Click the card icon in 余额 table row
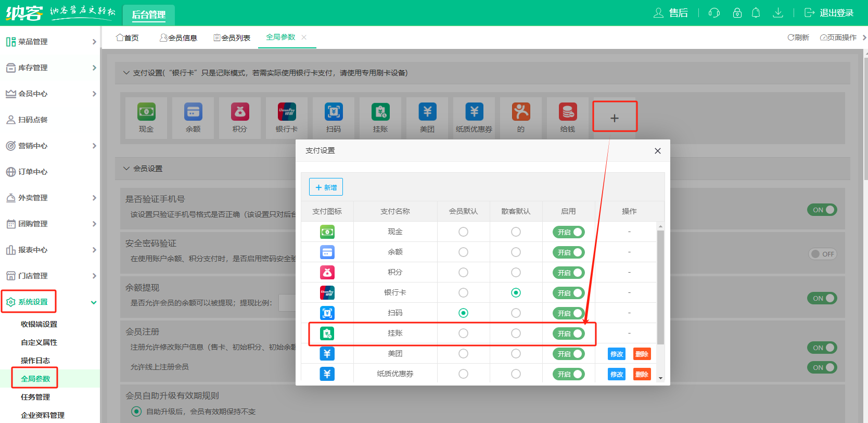 click(x=327, y=252)
